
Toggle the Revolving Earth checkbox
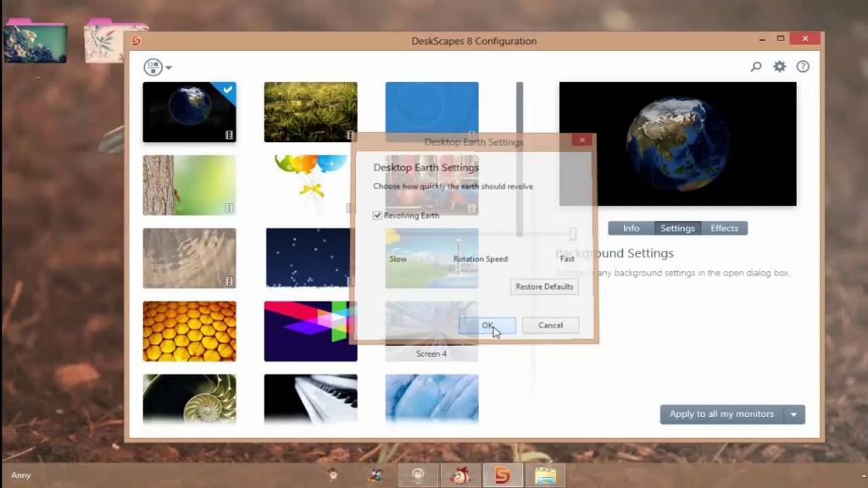376,215
